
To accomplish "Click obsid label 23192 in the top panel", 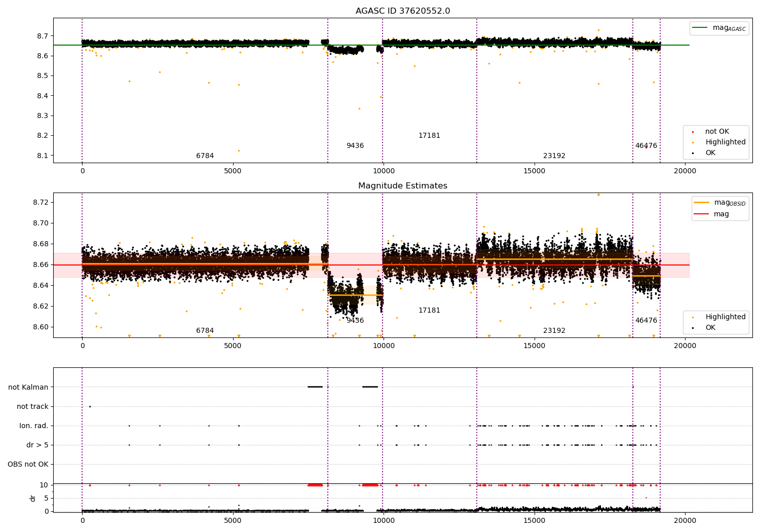I will [554, 156].
